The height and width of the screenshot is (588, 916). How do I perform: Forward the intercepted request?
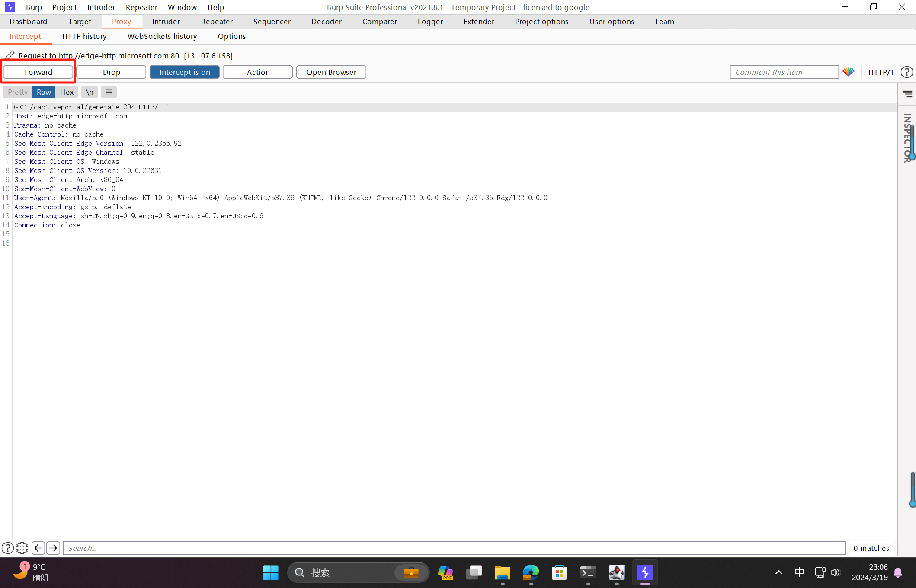click(x=38, y=72)
